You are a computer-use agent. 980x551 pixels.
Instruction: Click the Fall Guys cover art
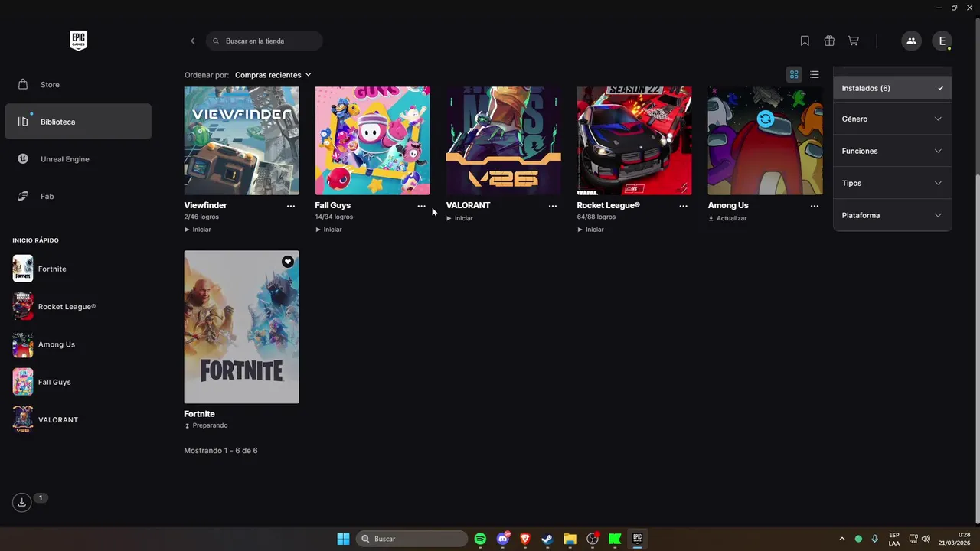pyautogui.click(x=373, y=141)
